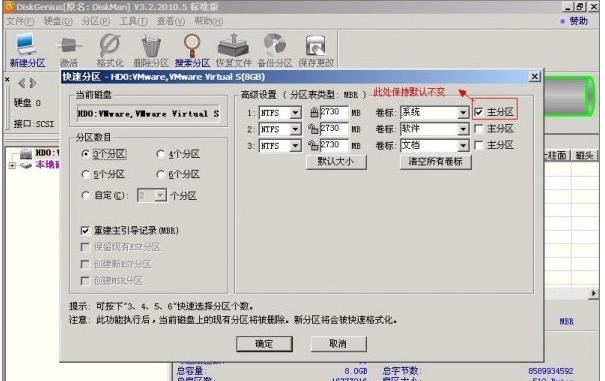Click the New Partition (新建分区) toolbar icon
Viewport: 605px width, 381px height.
click(27, 50)
